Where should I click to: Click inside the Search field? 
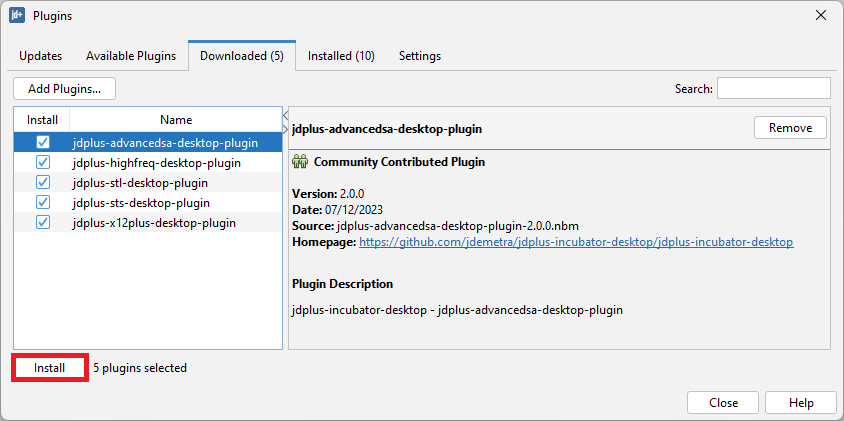click(773, 89)
